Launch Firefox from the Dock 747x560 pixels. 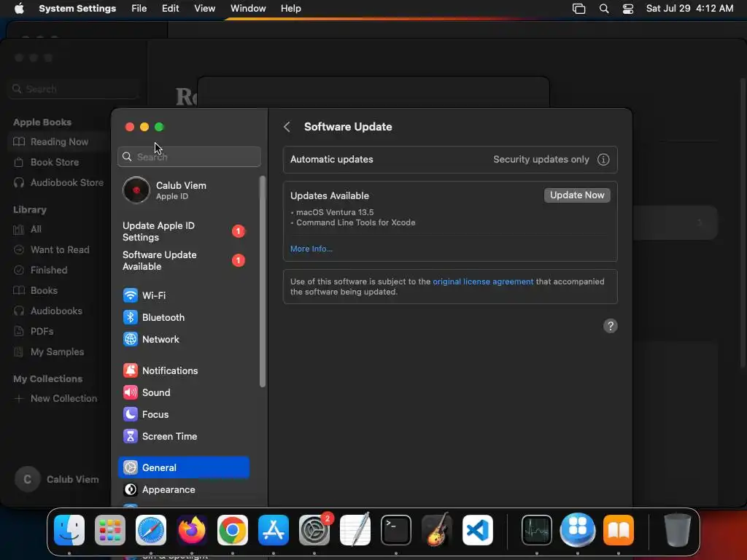192,530
